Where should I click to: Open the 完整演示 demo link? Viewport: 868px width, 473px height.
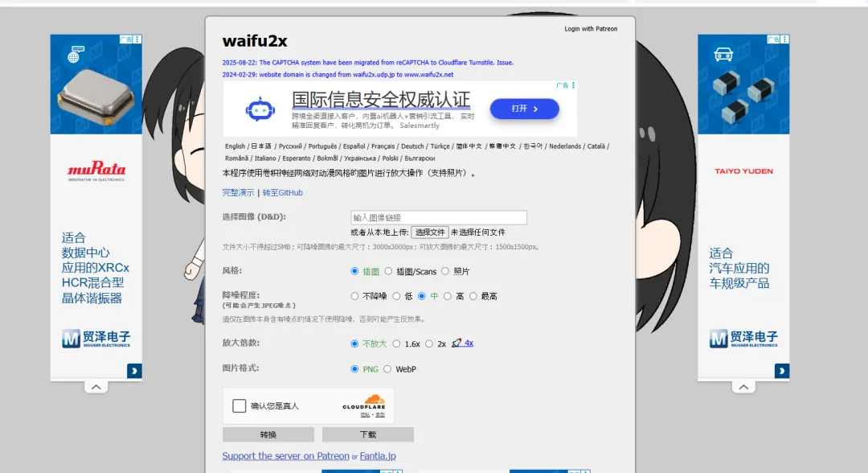(238, 193)
